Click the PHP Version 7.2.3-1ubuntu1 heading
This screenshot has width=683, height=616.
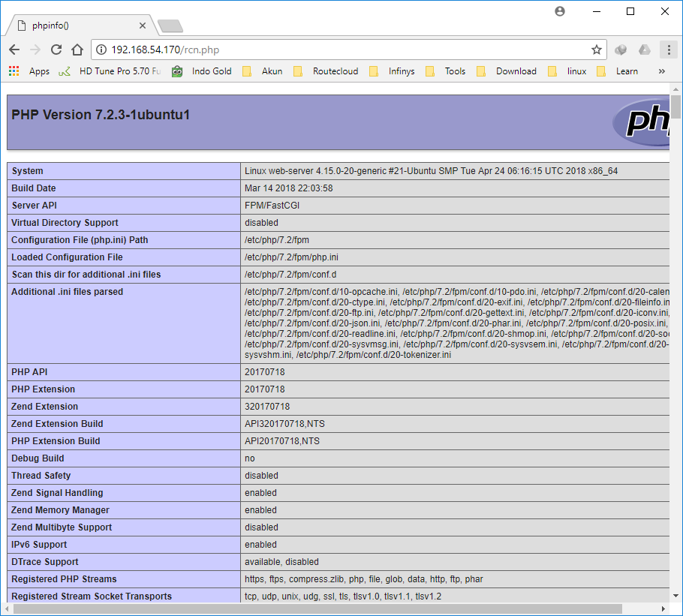[101, 115]
